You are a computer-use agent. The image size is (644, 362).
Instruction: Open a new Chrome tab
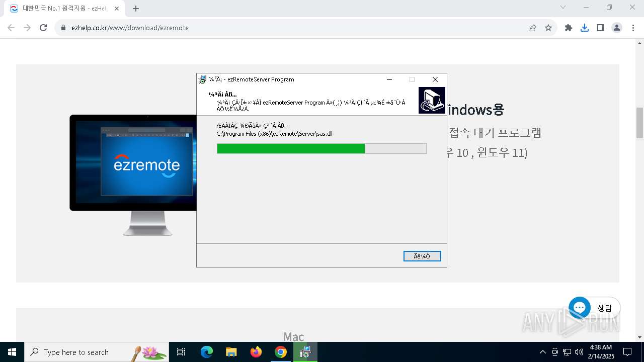pyautogui.click(x=136, y=8)
